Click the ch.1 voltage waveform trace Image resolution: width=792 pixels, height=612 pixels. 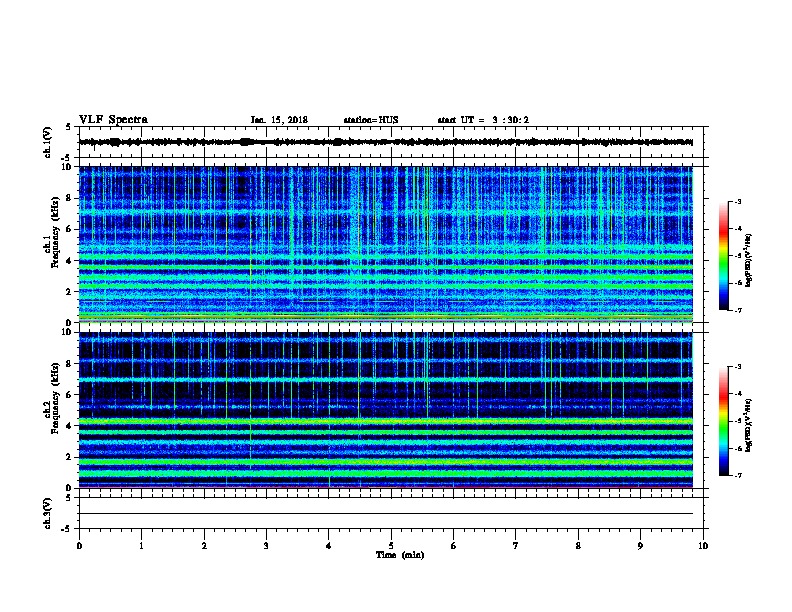(x=386, y=142)
